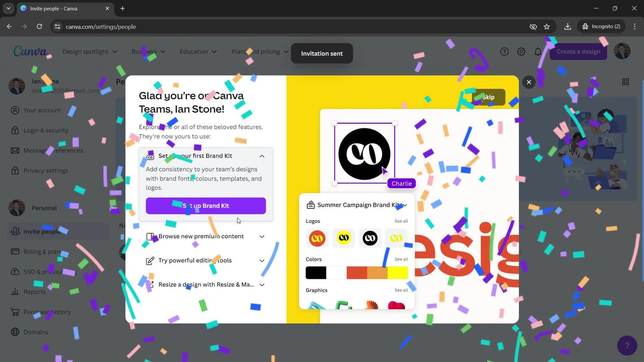Click the Resize and Magic icon
Image resolution: width=644 pixels, height=362 pixels.
[x=151, y=285]
